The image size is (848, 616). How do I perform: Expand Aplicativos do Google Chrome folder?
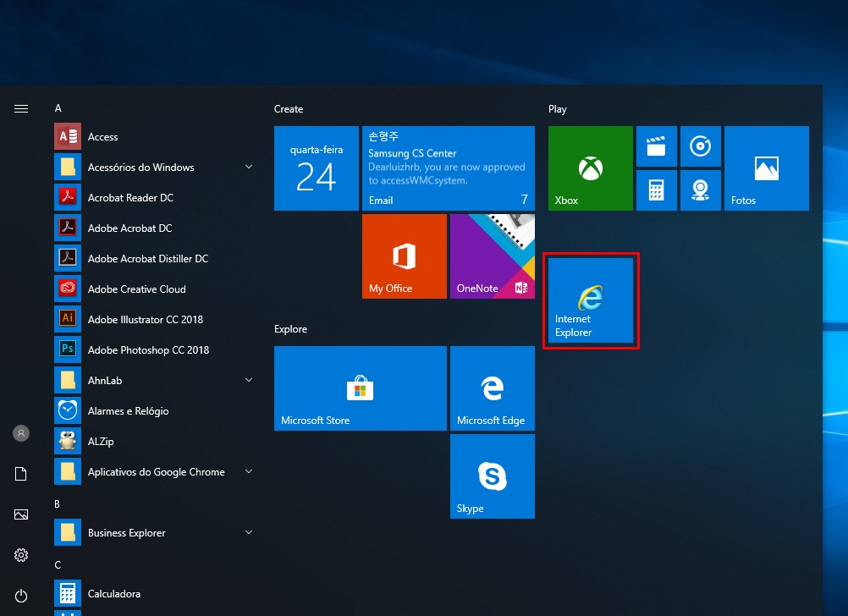point(154,472)
